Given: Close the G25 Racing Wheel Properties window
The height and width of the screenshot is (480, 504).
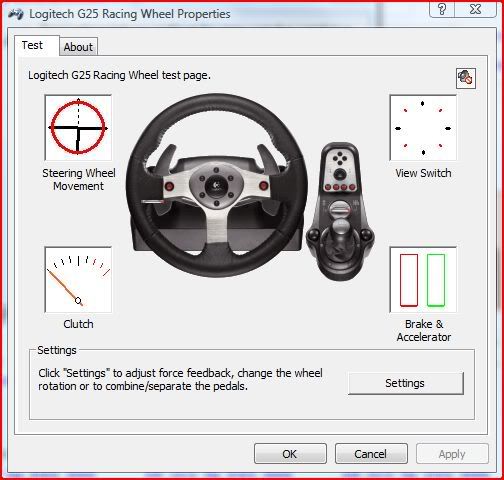Looking at the screenshot, I should click(x=475, y=9).
